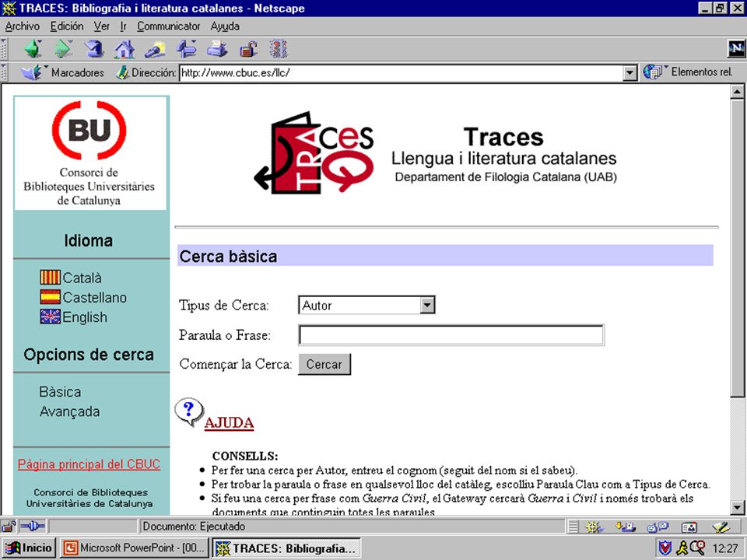Switch language to English
Screen dimensions: 747x560
pyautogui.click(x=85, y=317)
